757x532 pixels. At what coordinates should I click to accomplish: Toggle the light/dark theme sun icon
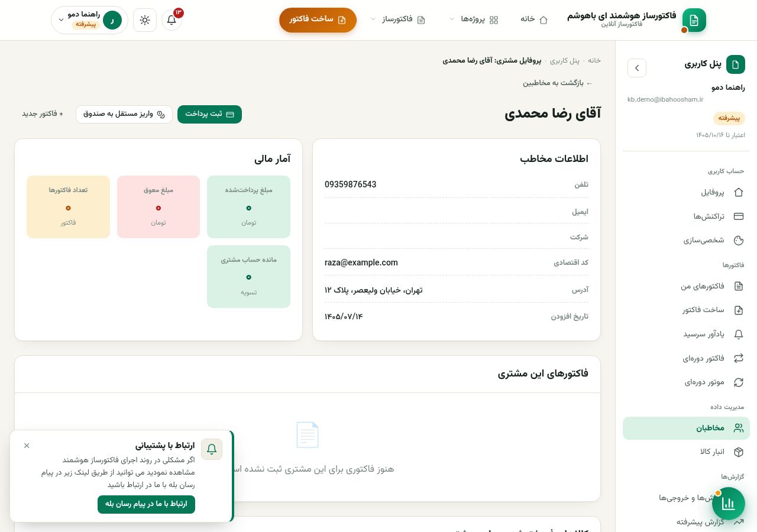pos(145,20)
